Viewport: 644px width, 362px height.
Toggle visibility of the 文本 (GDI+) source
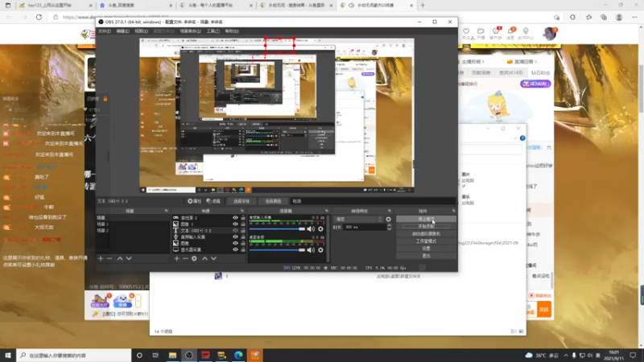235,231
